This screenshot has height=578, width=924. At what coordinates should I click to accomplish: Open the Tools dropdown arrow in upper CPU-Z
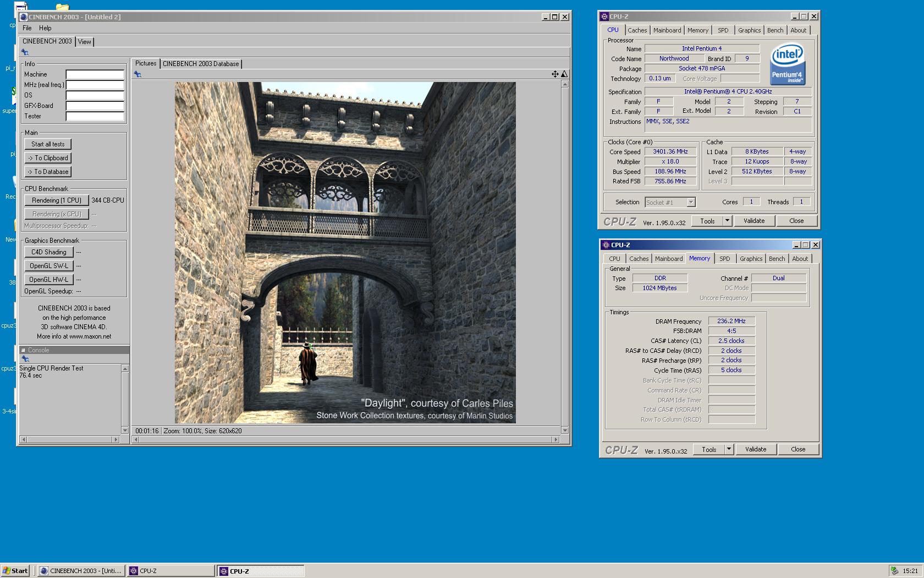727,221
